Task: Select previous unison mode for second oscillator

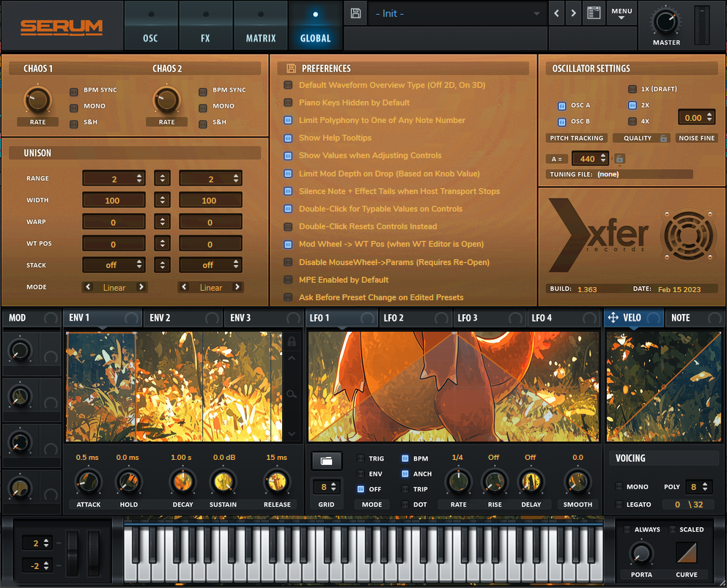Action: (x=184, y=287)
